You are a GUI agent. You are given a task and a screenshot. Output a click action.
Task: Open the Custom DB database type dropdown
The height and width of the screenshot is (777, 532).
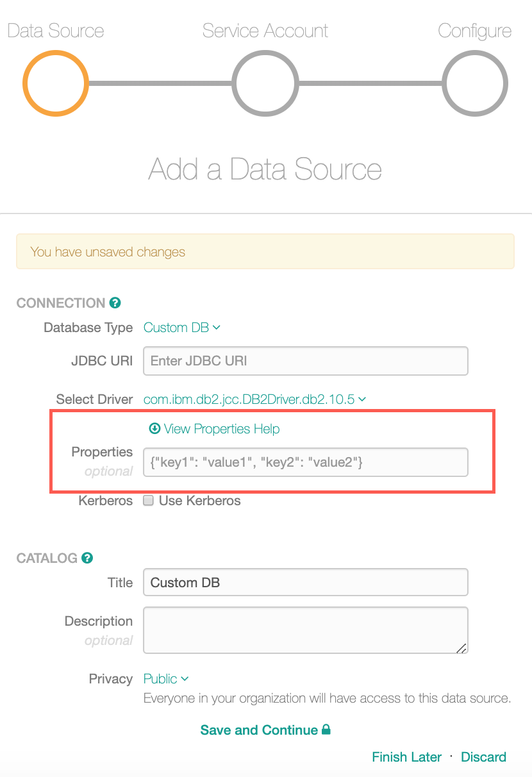(182, 328)
